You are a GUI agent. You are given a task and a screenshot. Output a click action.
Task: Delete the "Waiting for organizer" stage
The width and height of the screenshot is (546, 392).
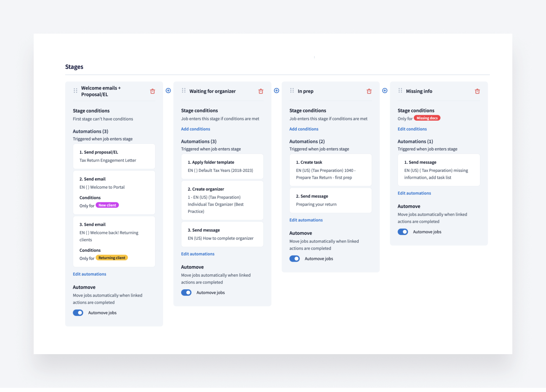coord(261,91)
